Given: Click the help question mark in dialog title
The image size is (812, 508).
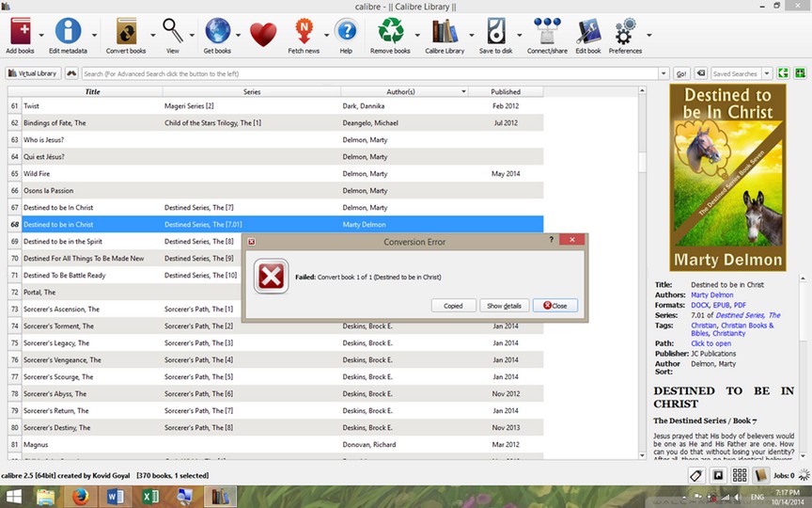Looking at the screenshot, I should (551, 240).
